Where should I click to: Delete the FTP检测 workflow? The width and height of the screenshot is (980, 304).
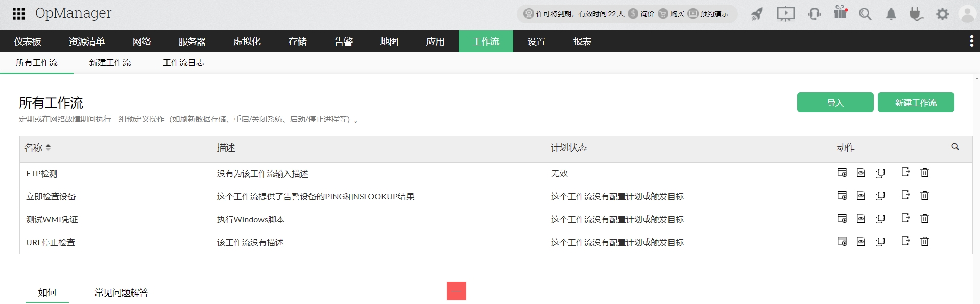tap(925, 173)
